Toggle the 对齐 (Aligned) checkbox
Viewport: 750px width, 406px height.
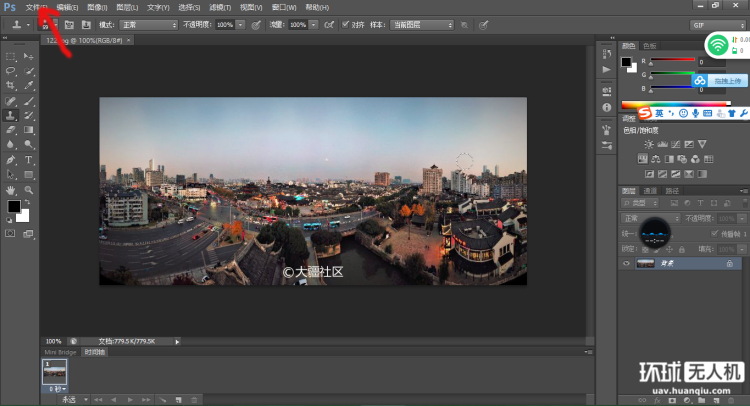[x=346, y=24]
